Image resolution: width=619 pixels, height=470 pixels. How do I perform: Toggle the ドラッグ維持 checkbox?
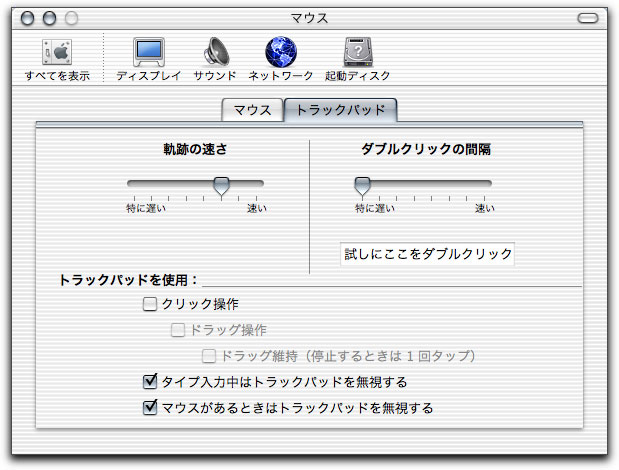point(209,356)
